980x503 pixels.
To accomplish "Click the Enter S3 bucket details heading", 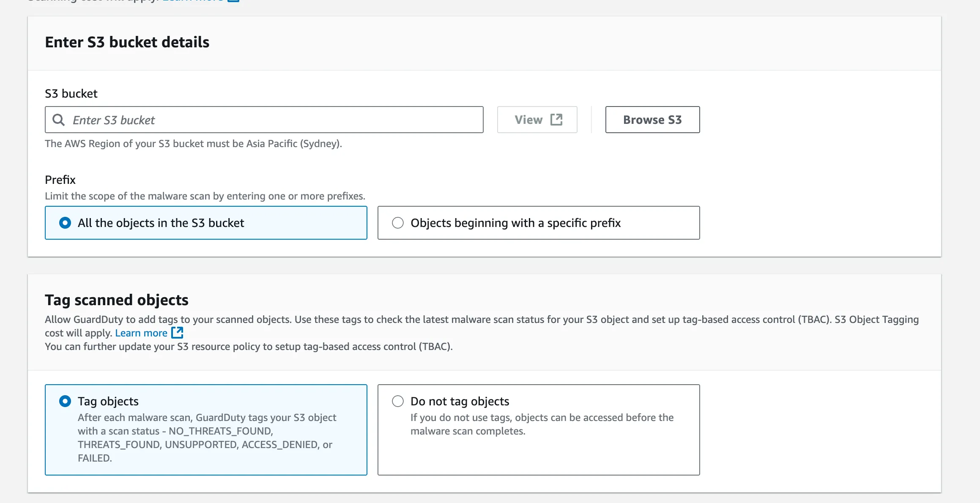I will point(127,42).
